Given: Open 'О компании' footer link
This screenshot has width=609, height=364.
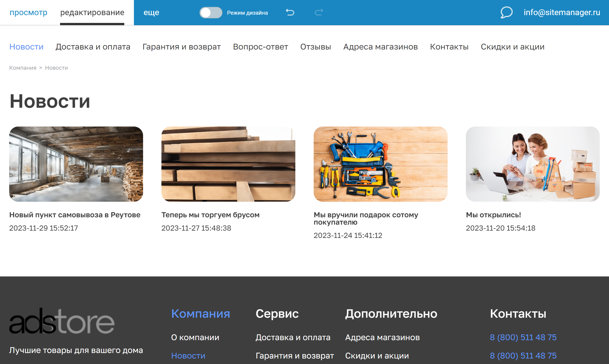Looking at the screenshot, I should pyautogui.click(x=195, y=337).
